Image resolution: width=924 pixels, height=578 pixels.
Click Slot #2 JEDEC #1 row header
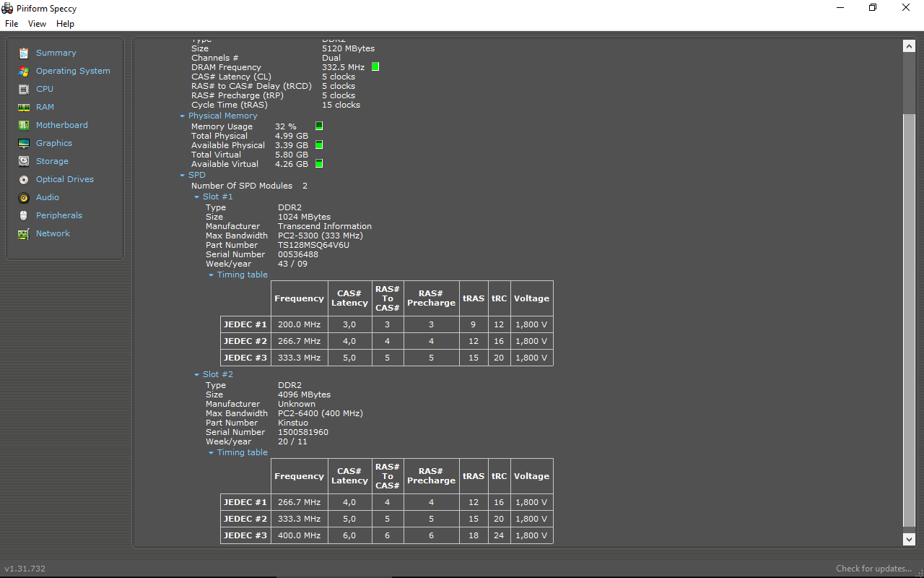[245, 502]
